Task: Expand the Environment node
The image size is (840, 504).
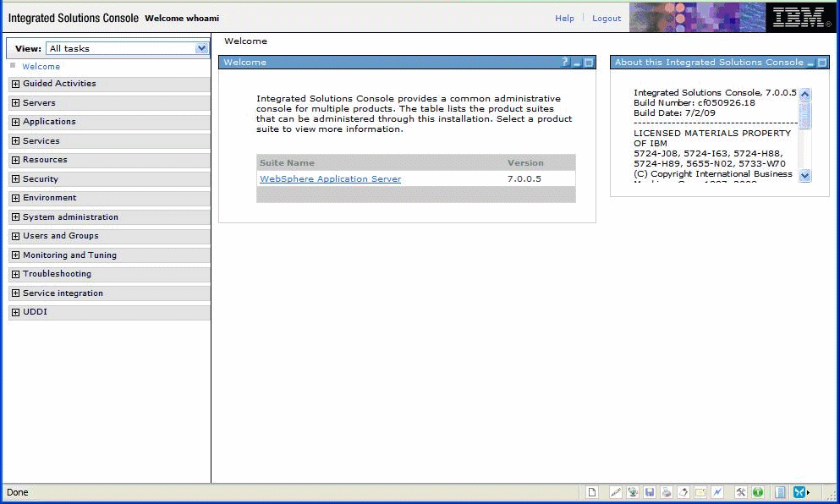Action: 15,198
